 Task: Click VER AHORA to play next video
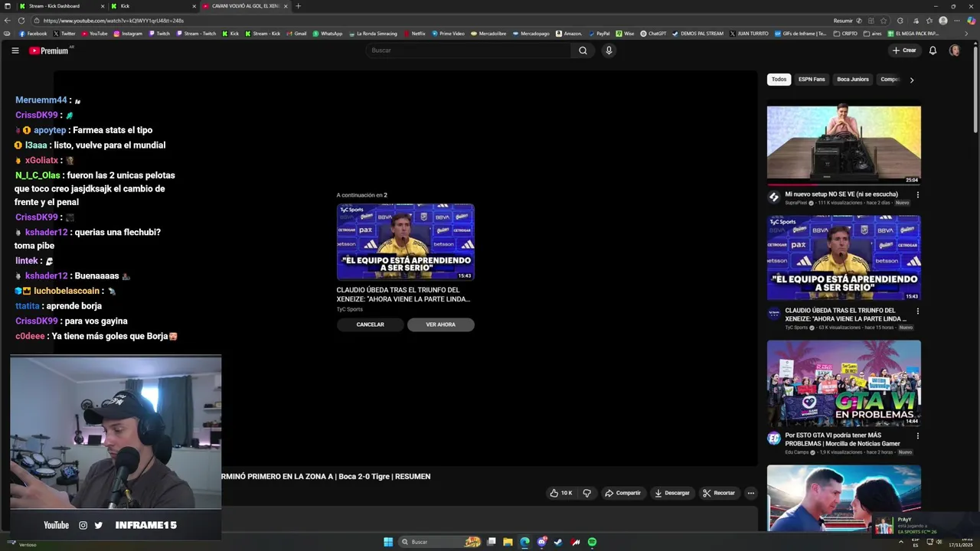(x=440, y=324)
